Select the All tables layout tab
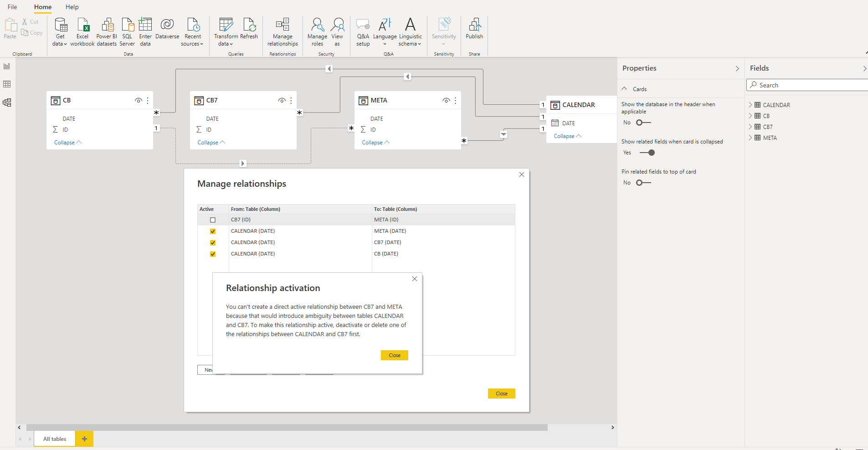The width and height of the screenshot is (868, 450). [x=55, y=439]
